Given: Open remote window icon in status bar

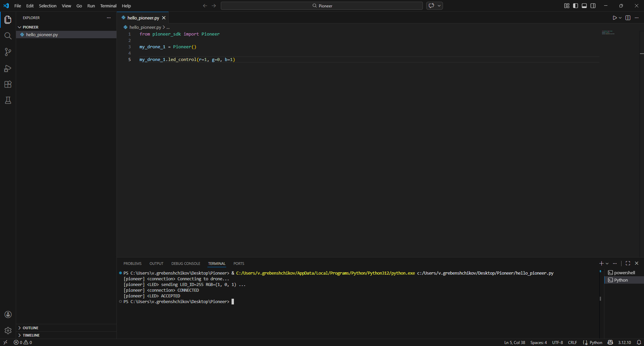Looking at the screenshot, I should click(x=5, y=342).
